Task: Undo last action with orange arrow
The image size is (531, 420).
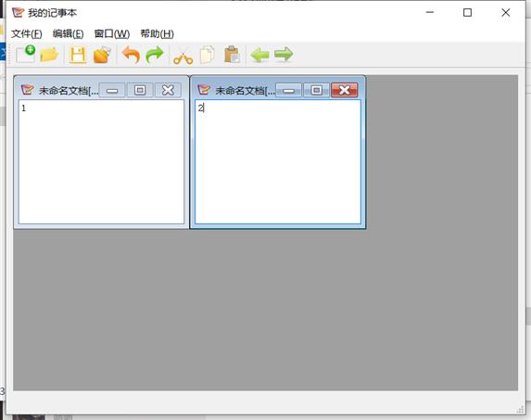Action: click(131, 55)
